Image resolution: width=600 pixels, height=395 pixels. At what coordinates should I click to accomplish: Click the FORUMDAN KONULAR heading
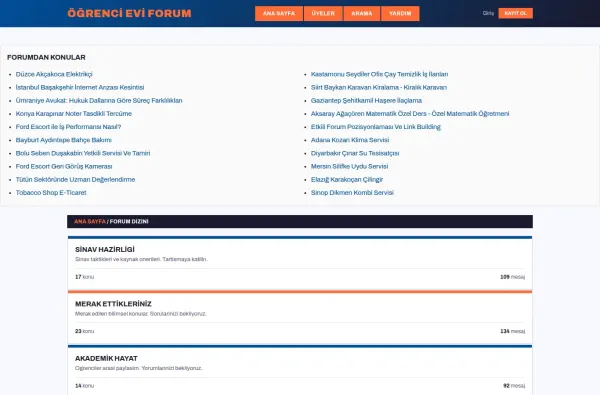click(x=46, y=57)
